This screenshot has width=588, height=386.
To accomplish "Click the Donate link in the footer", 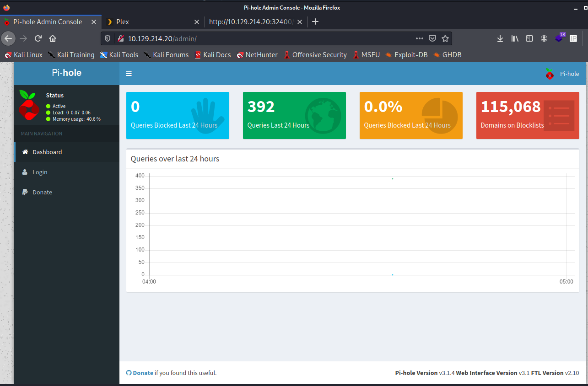I will pos(143,373).
